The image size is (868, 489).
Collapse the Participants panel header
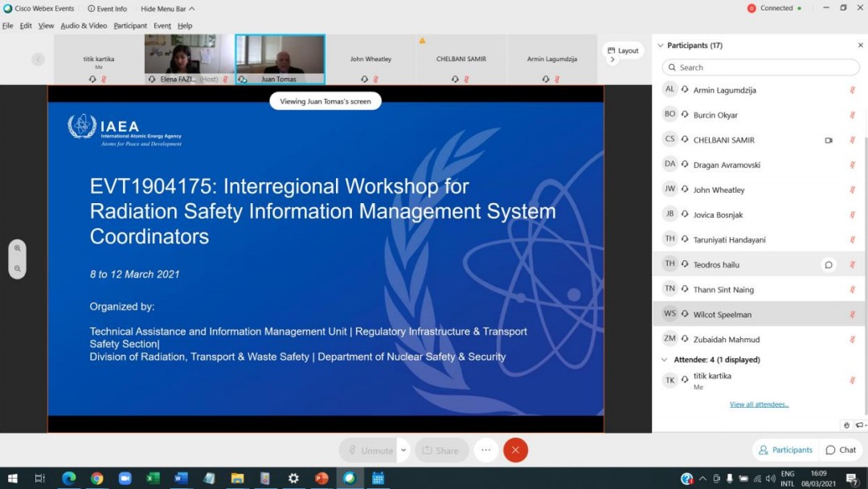point(661,45)
